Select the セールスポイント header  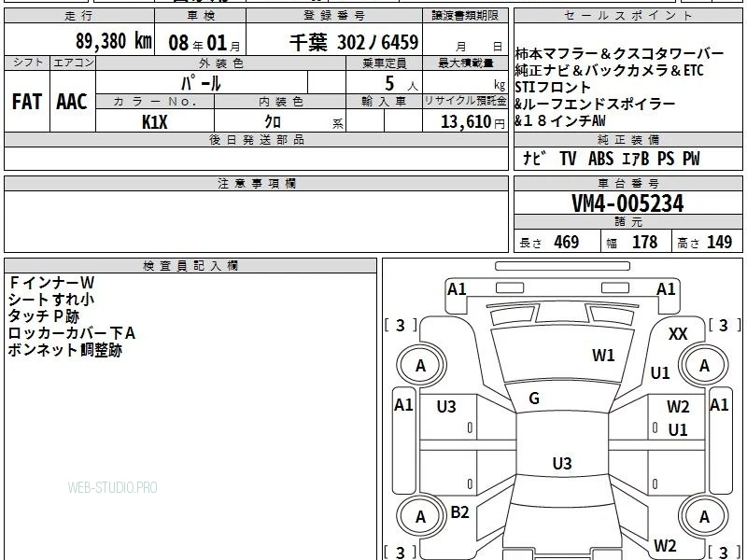(x=627, y=16)
